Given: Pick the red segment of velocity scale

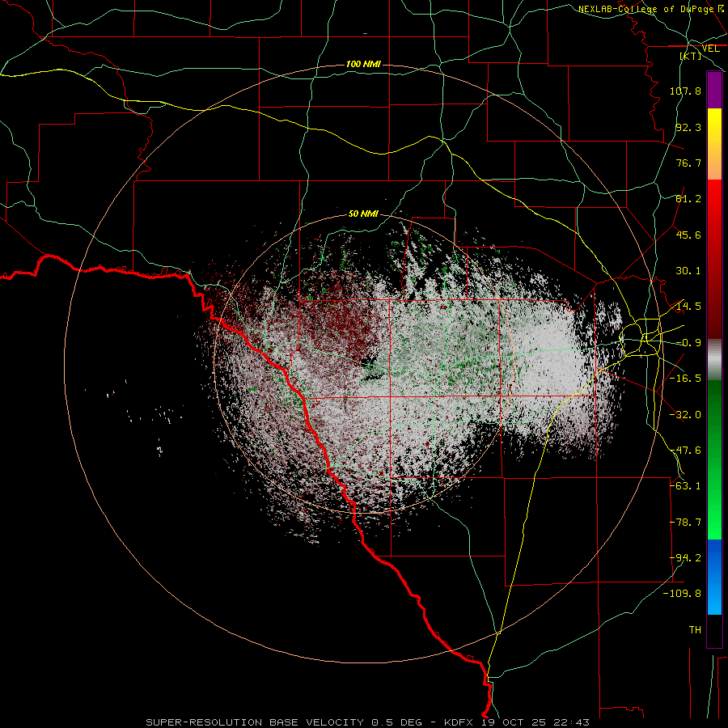Looking at the screenshot, I should coord(714,259).
